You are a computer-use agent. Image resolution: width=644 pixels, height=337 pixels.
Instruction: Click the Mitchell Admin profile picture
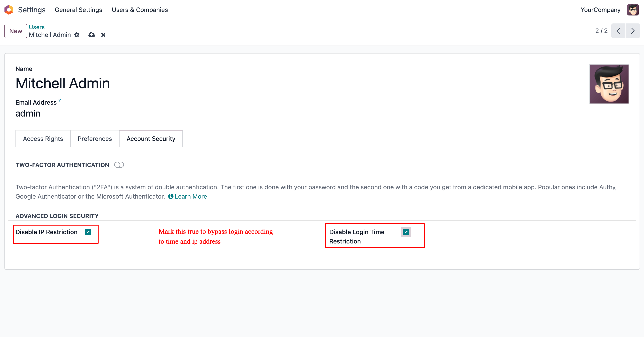[x=609, y=84]
